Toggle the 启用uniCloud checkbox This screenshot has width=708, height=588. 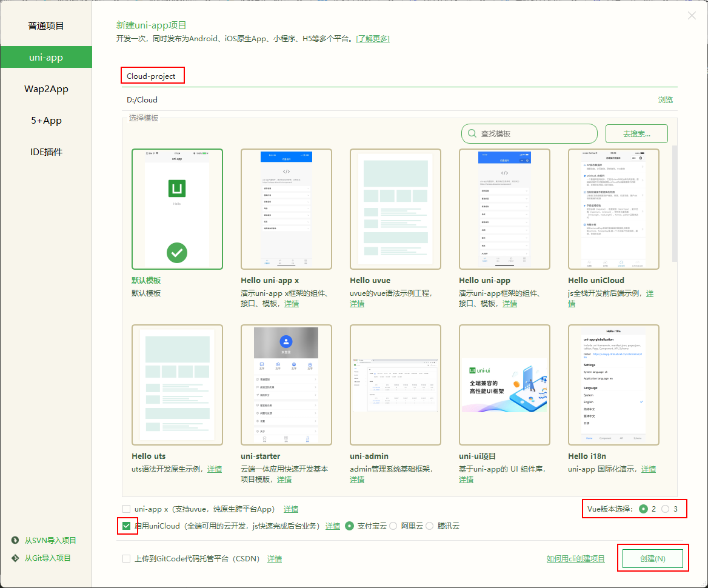point(127,526)
